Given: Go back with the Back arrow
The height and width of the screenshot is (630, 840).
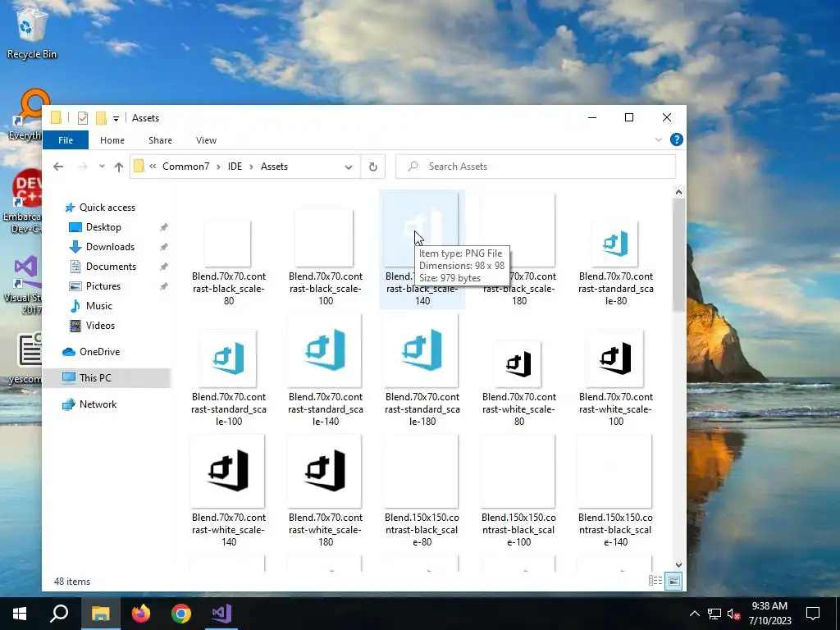Looking at the screenshot, I should [58, 167].
